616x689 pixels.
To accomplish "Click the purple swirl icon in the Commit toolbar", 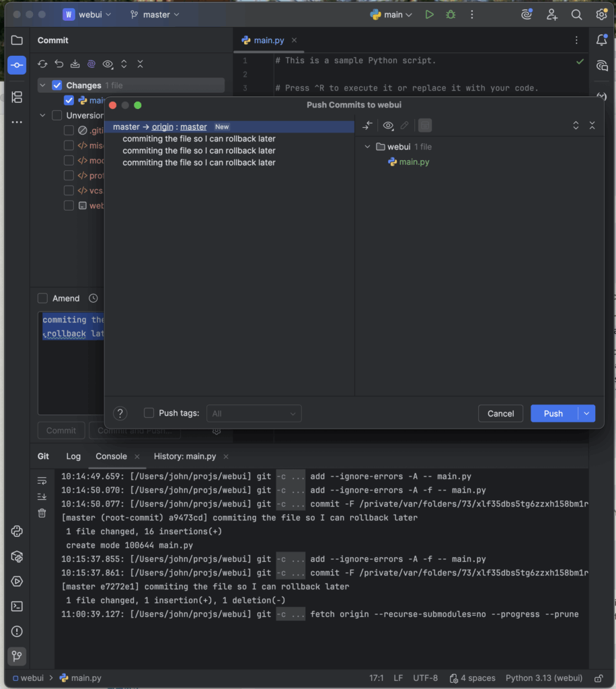I will (x=91, y=64).
